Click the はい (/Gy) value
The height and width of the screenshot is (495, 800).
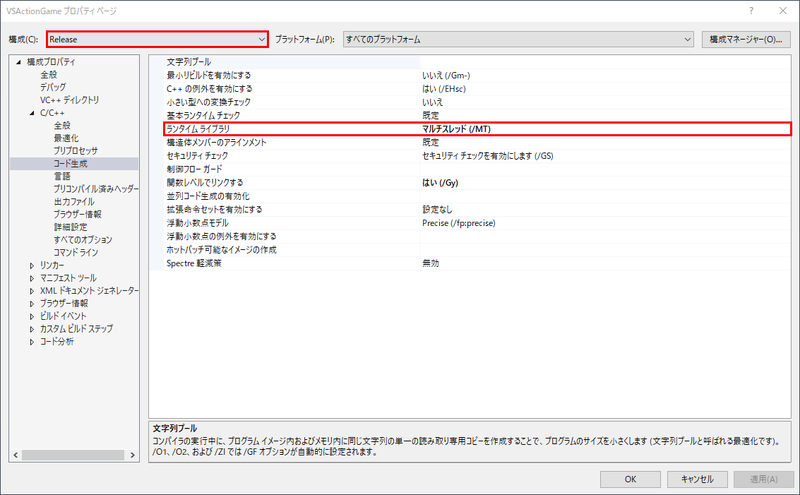440,183
